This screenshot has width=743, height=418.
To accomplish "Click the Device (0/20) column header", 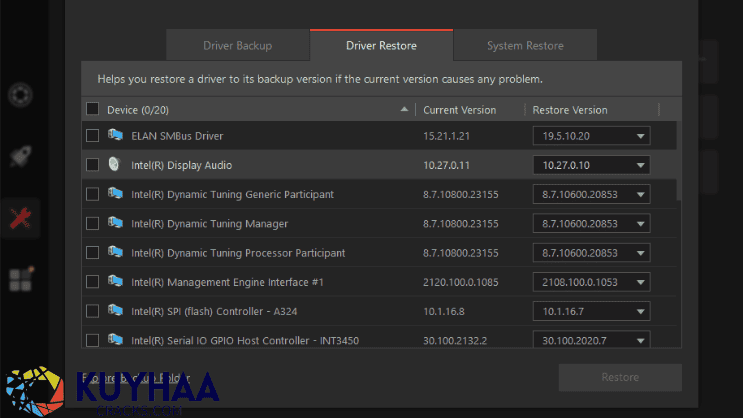I will pyautogui.click(x=138, y=110).
